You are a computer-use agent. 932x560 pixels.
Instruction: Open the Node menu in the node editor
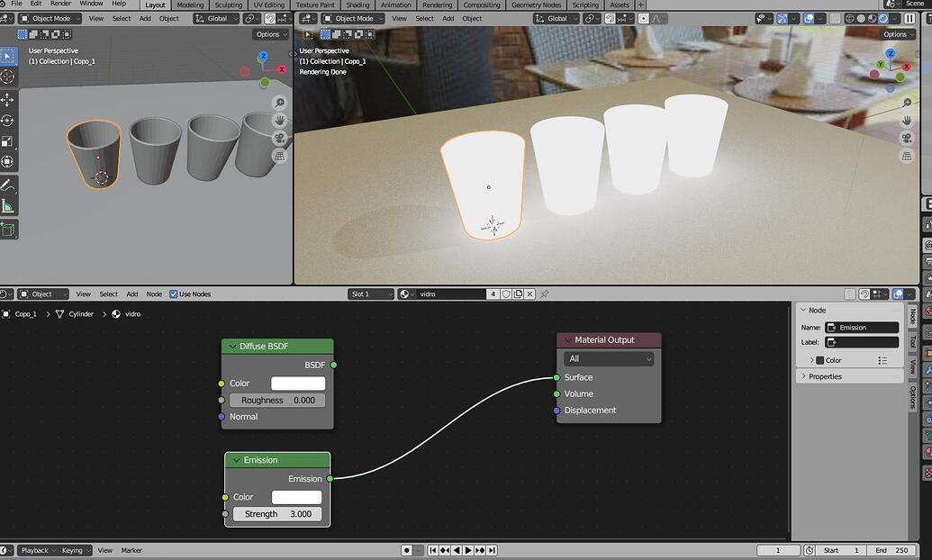coord(154,294)
